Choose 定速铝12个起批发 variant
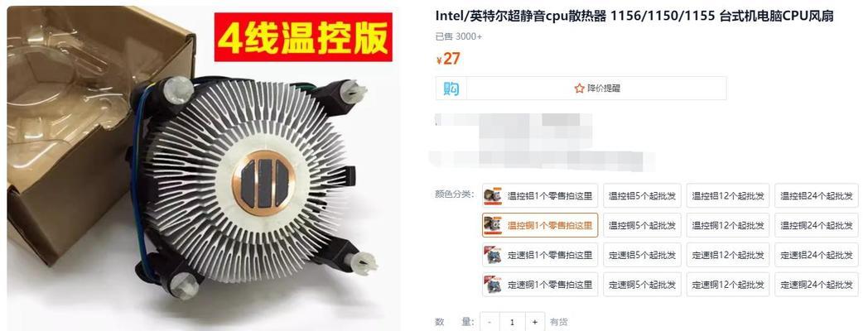This screenshot has height=331, width=868. click(x=728, y=255)
